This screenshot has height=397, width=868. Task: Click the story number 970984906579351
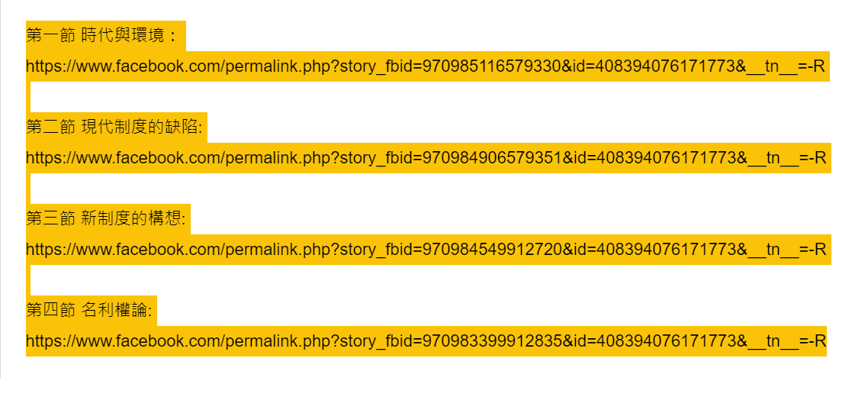tap(492, 158)
